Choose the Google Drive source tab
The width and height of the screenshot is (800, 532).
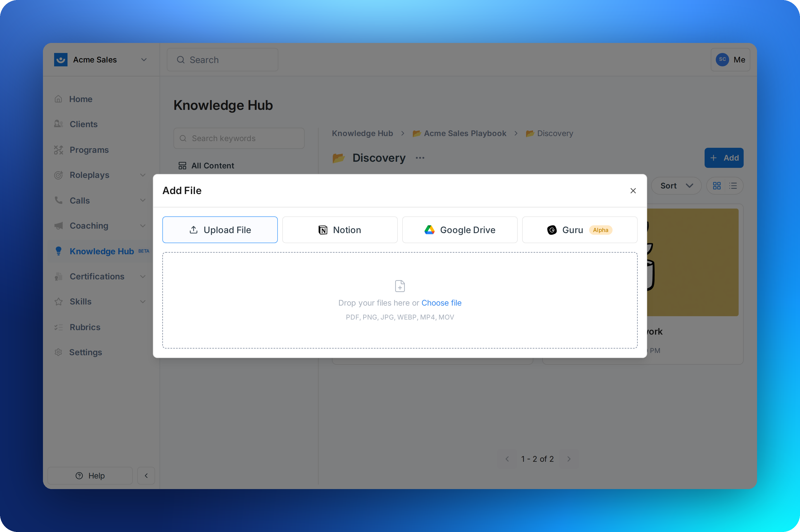coord(460,230)
